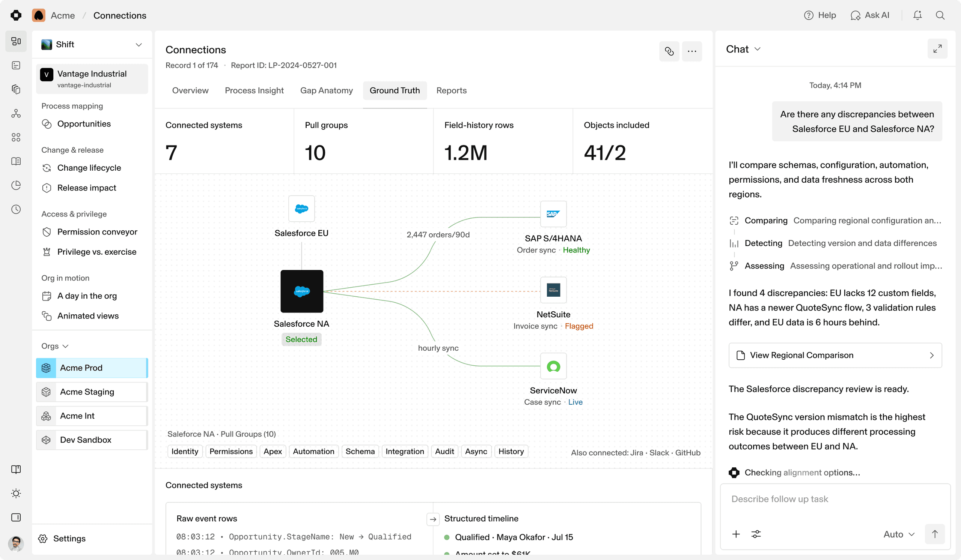Viewport: 961px width, 560px height.
Task: Add attachment with the plus icon
Action: tap(736, 534)
